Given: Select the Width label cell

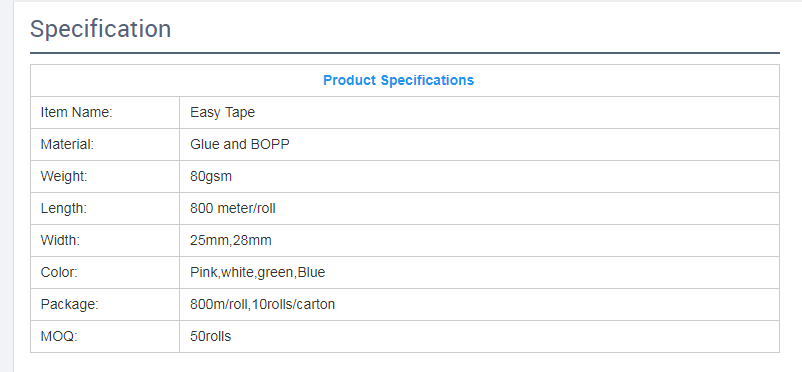Looking at the screenshot, I should (x=105, y=240).
